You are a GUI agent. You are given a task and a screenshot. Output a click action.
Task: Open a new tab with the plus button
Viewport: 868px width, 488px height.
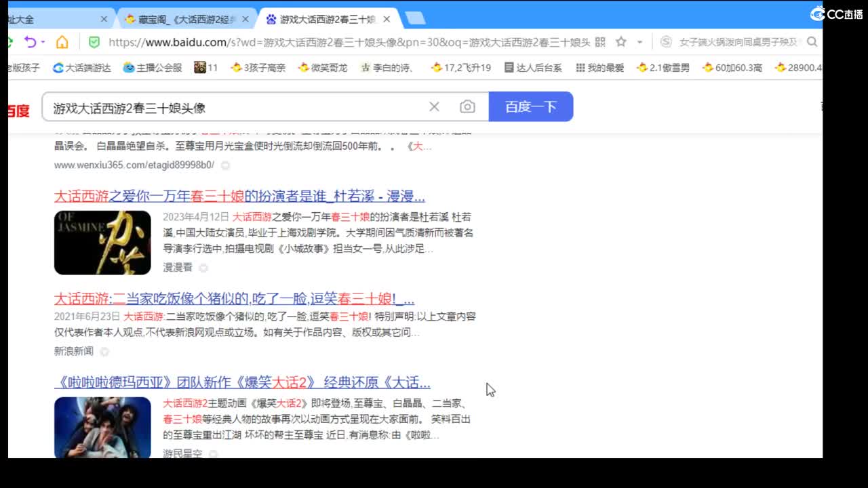[x=415, y=18]
